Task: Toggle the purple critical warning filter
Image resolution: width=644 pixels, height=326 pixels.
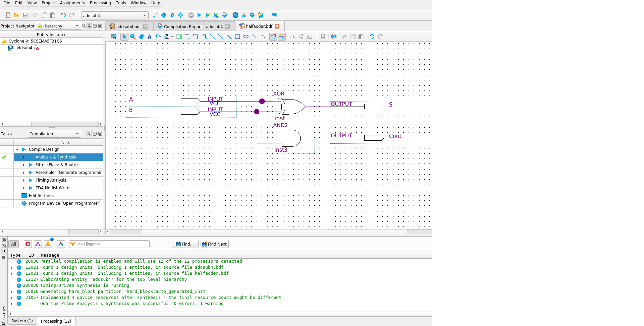Action: (38, 244)
